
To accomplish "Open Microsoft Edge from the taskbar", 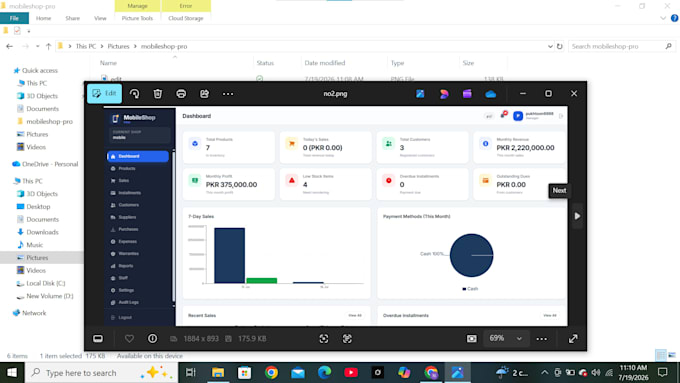I will pyautogui.click(x=324, y=373).
